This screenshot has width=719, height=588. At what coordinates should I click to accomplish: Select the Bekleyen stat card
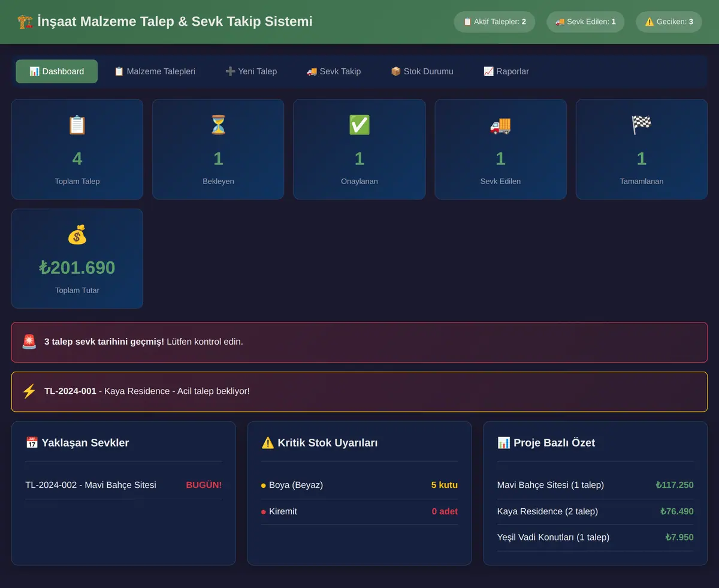218,149
